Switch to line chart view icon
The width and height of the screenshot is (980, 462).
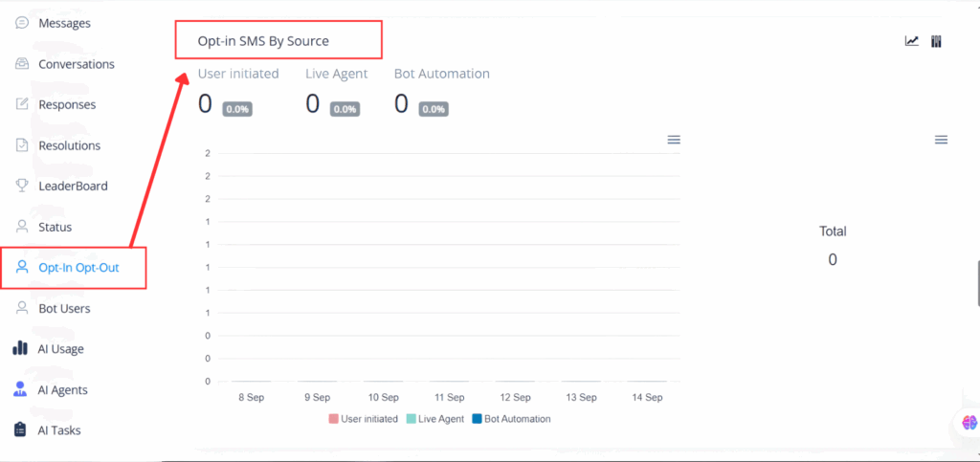pos(912,41)
